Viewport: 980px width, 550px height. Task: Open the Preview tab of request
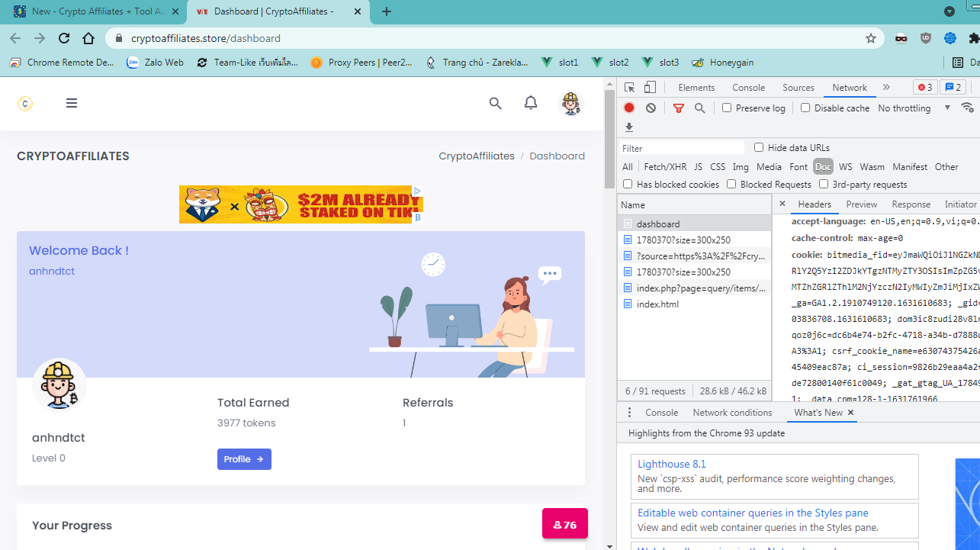tap(862, 204)
